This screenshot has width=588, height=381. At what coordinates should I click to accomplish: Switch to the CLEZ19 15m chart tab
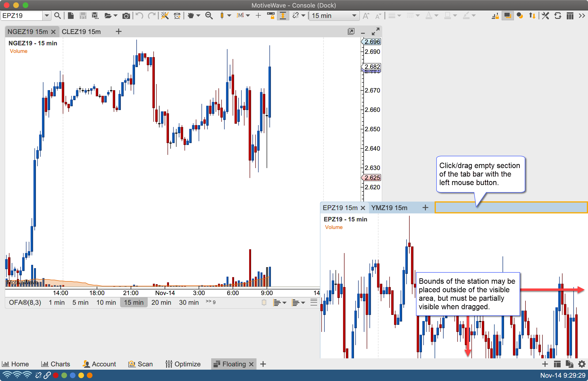coord(81,32)
